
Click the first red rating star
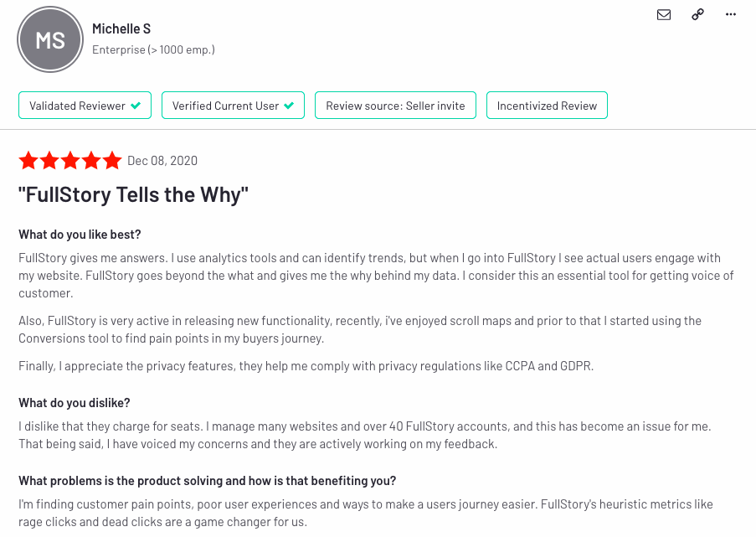point(28,160)
